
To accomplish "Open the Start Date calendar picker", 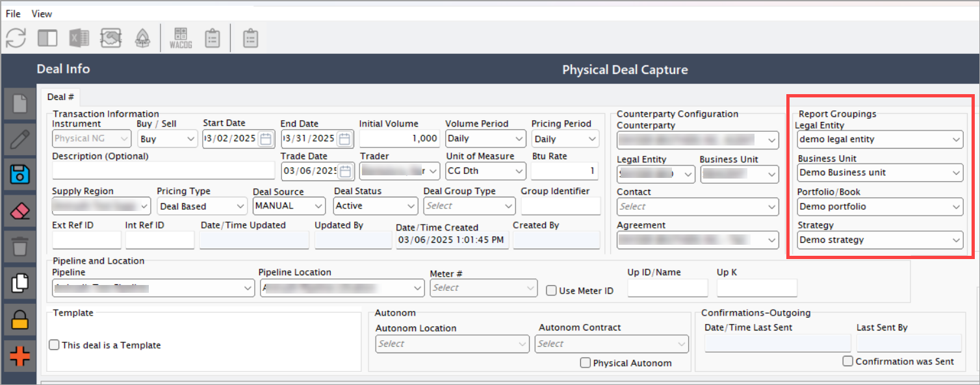I will 265,138.
